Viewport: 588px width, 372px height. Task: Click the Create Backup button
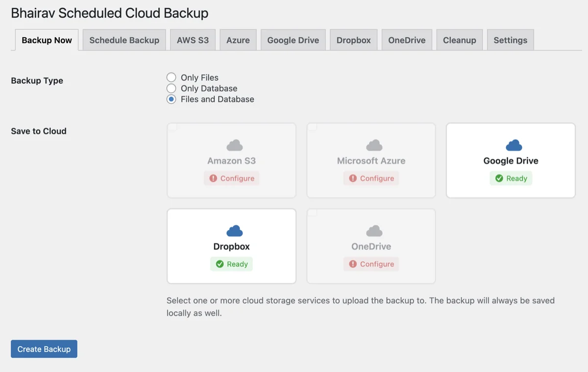coord(44,349)
